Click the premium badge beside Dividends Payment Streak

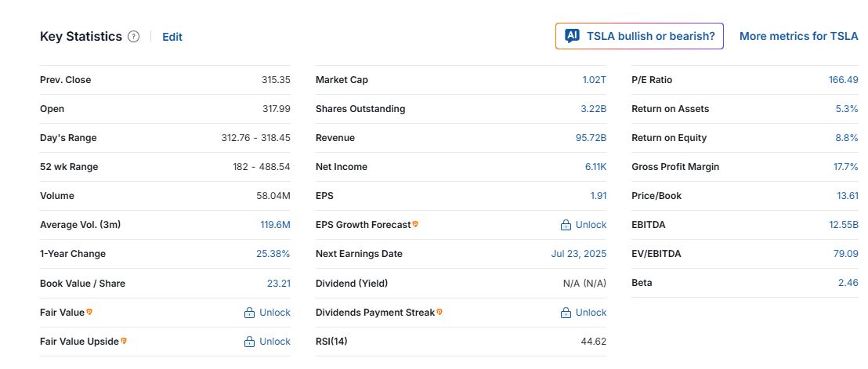coord(439,312)
